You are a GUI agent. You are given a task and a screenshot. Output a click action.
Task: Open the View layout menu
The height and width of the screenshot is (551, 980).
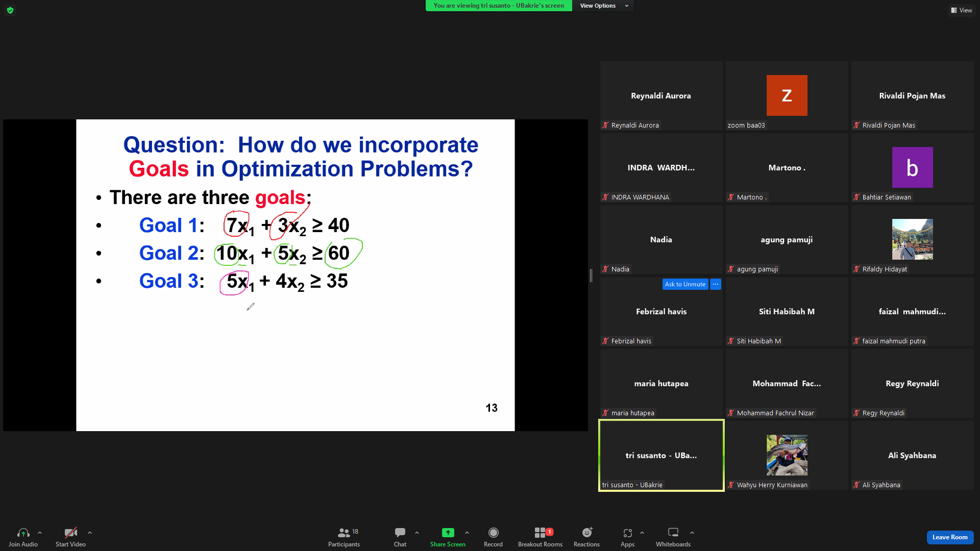click(962, 10)
